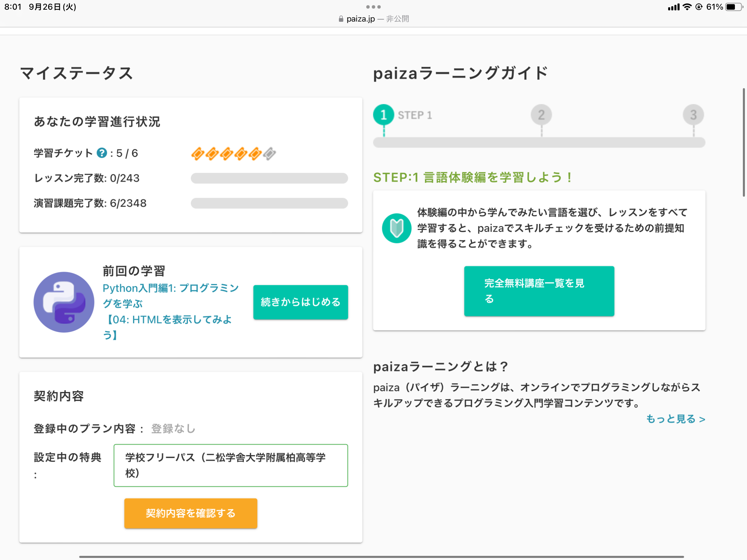Viewport: 747px width, 560px height.
Task: Click the exercise completion progress bar
Action: click(269, 203)
